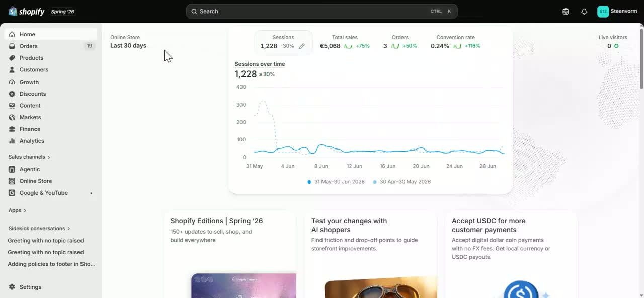Click the Markets globe icon

tap(12, 117)
